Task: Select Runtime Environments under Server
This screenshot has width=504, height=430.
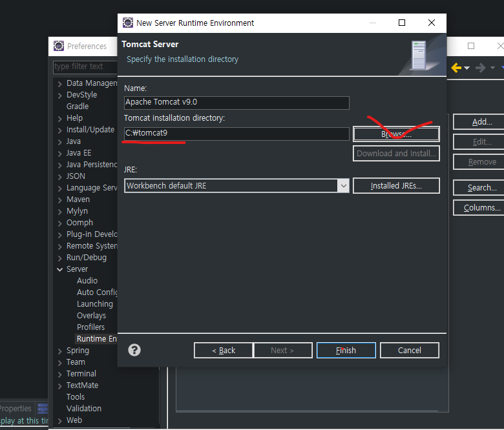Action: click(96, 339)
